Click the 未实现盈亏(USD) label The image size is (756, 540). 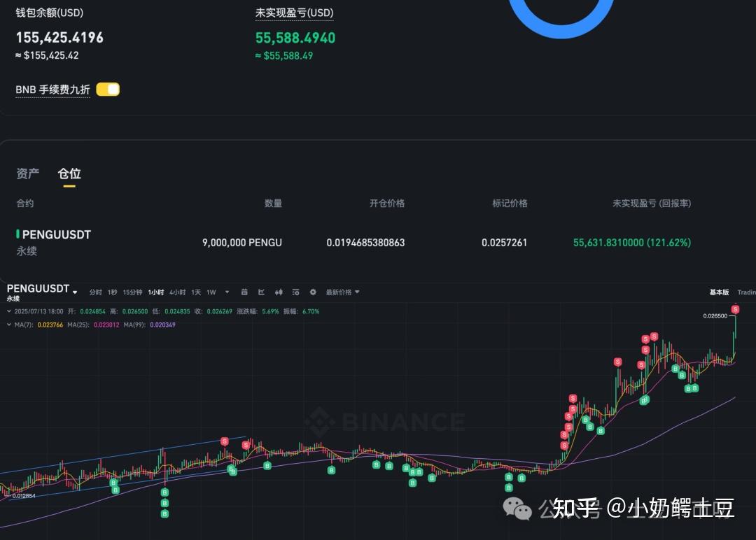coord(294,13)
